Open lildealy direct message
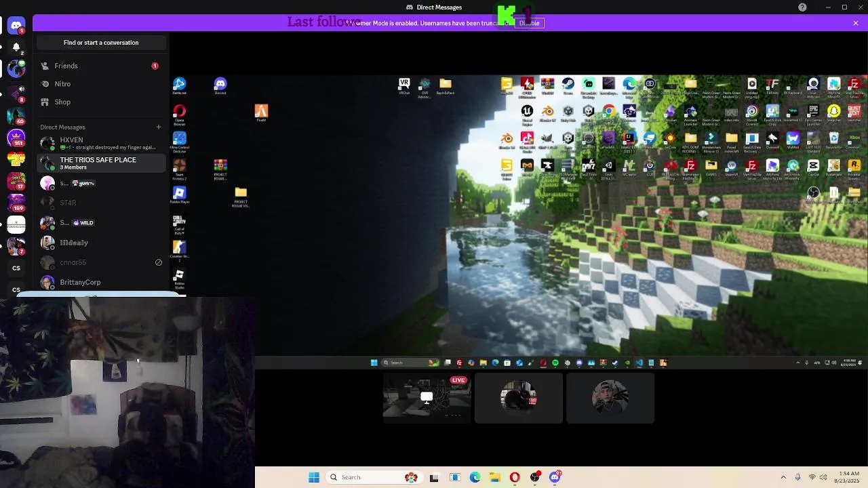This screenshot has height=488, width=868. [x=101, y=243]
